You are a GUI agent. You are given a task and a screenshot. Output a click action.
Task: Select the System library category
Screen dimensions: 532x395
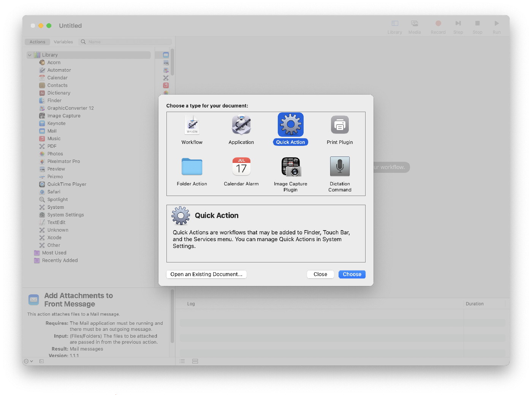tap(55, 207)
